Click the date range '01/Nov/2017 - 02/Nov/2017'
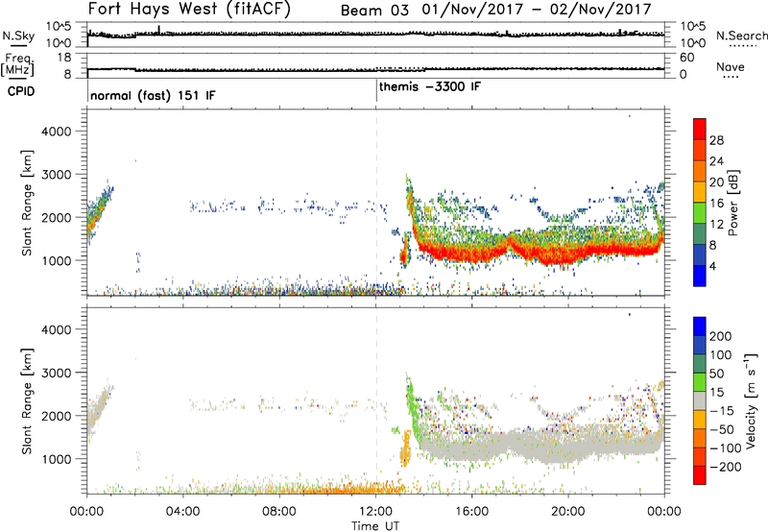 537,10
